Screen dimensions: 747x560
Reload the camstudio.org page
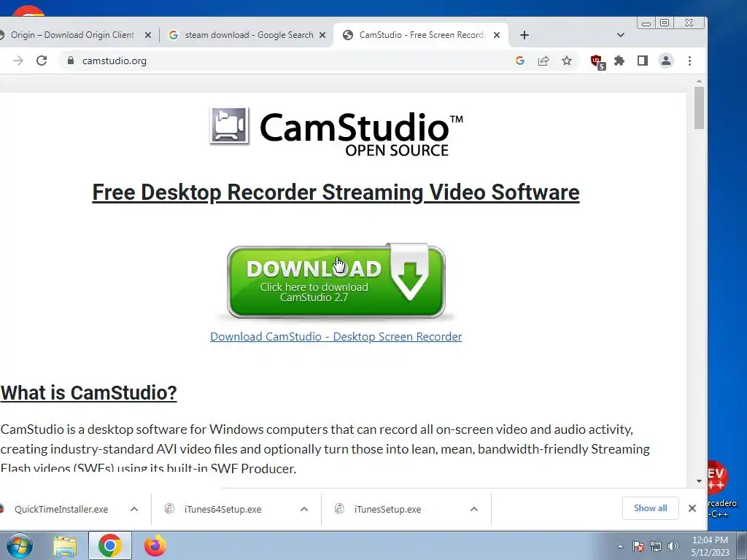(42, 61)
